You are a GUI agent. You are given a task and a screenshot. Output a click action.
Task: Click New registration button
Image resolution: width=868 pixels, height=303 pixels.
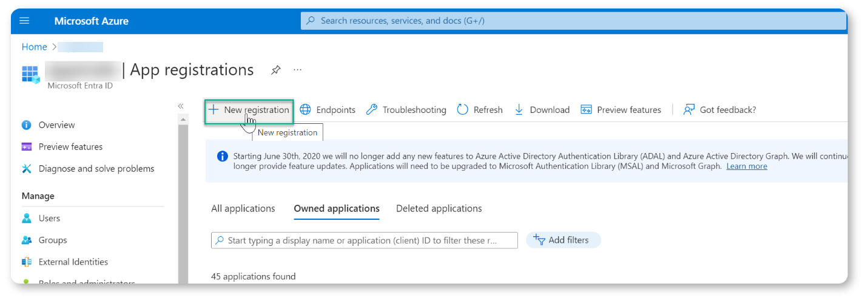point(249,110)
